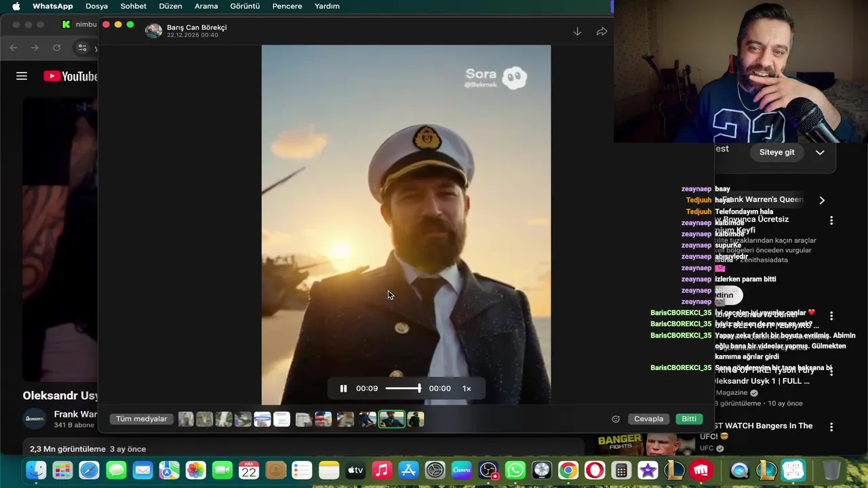Open Tüm medyalar gallery

141,419
